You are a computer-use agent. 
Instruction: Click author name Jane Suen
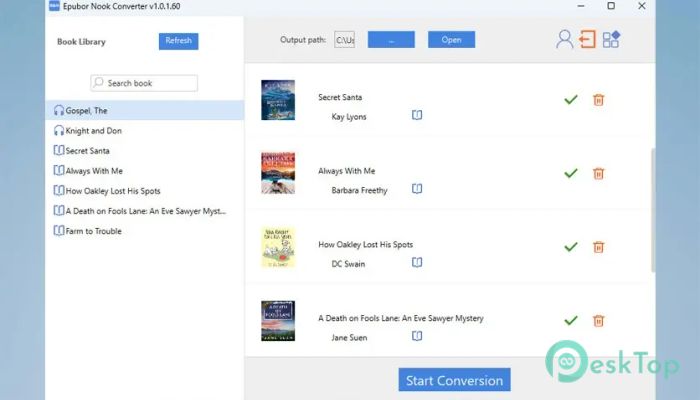click(349, 338)
